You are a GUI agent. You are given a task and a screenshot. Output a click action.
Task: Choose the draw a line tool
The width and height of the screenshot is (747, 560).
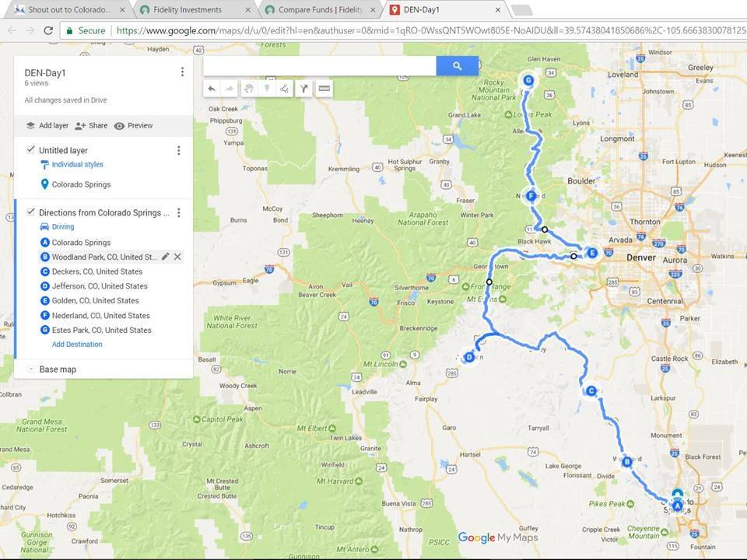[x=285, y=89]
